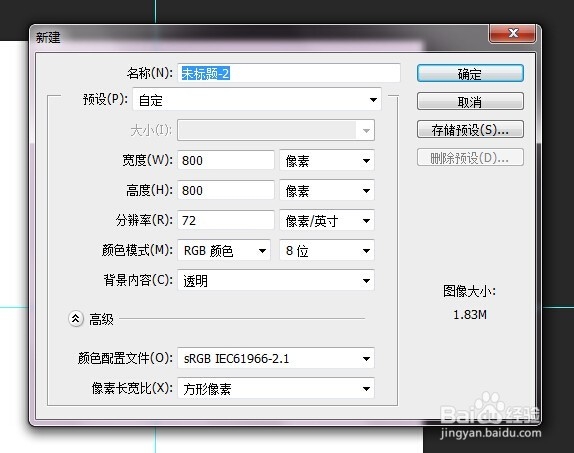Open the 8 位 bit depth dropdown
574x453 pixels.
tap(327, 250)
